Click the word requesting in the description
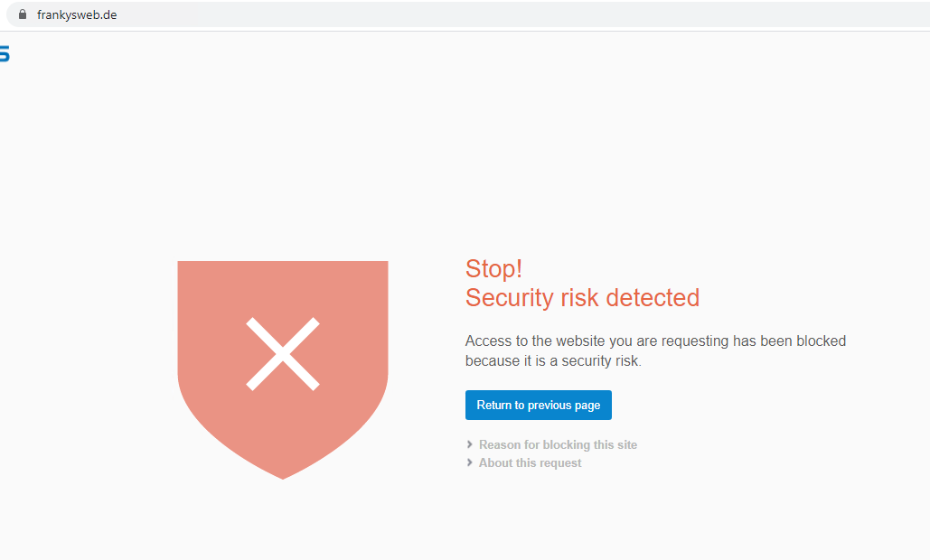The width and height of the screenshot is (930, 560). point(694,341)
